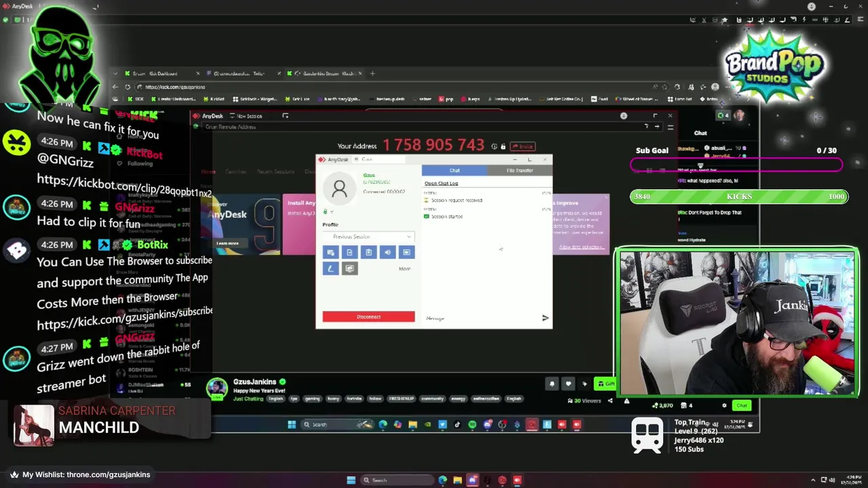Open Windows Start on bottom outer taskbar
Image resolution: width=868 pixels, height=488 pixels.
coord(351,480)
